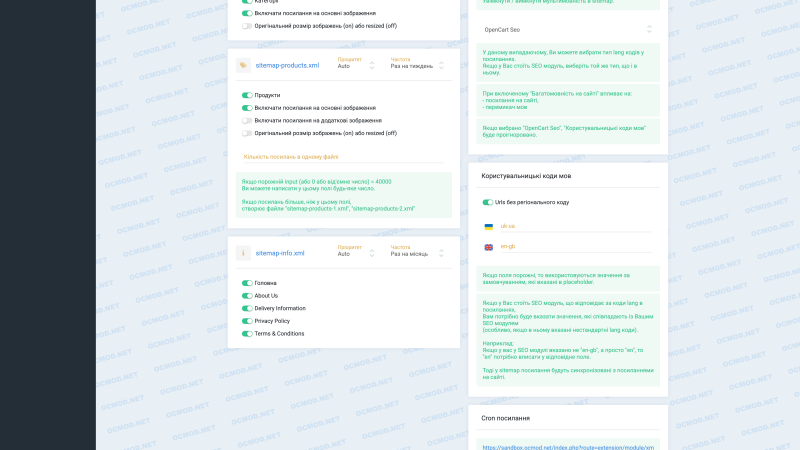
Task: Toggle main image links in sitemap-products section
Action: click(x=247, y=108)
